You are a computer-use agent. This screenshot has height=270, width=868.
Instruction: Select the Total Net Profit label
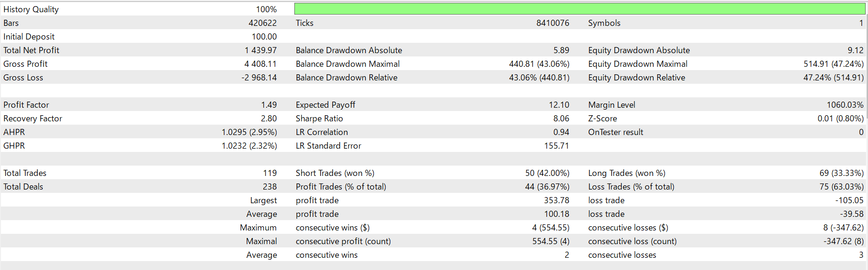32,50
